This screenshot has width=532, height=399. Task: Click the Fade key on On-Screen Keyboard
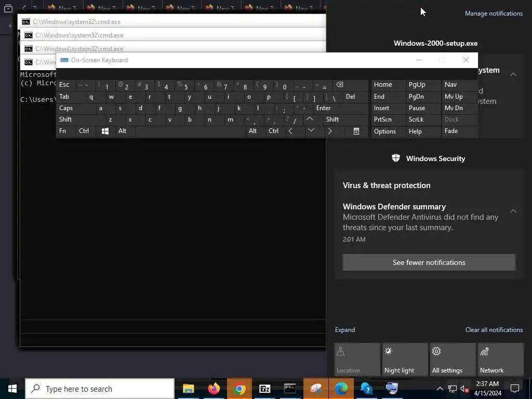coord(459,131)
